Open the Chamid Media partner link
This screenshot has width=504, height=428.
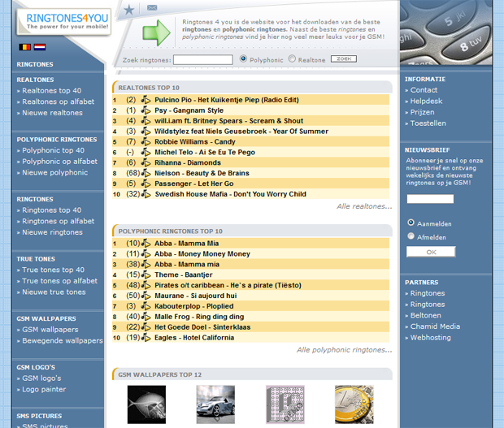click(x=435, y=326)
